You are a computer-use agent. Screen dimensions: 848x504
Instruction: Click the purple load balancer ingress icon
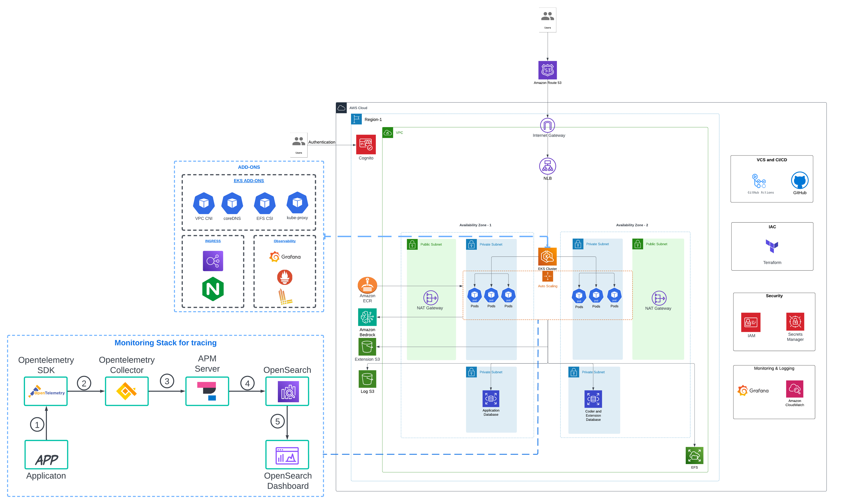[x=213, y=261]
